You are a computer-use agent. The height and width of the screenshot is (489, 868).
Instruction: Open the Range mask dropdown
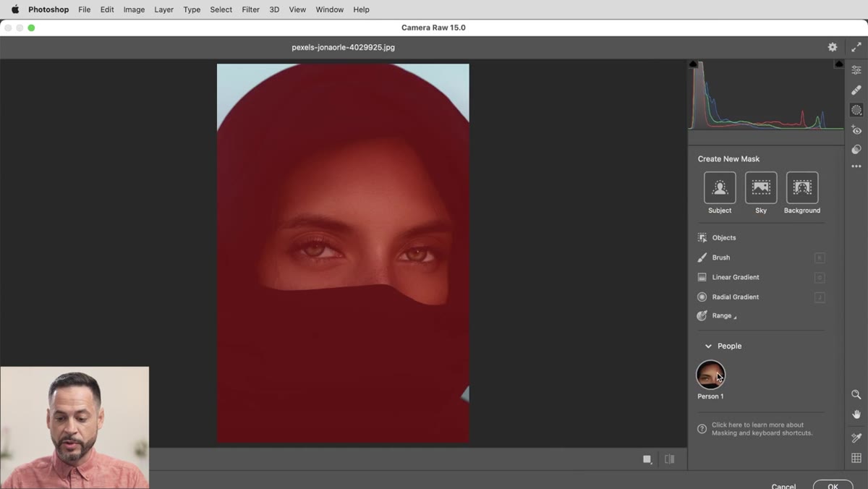coord(724,316)
